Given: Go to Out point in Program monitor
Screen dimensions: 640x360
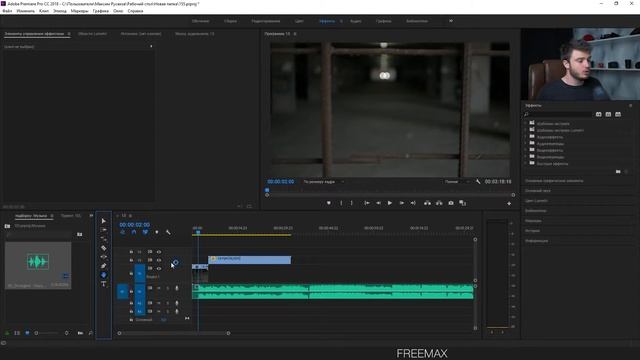Looking at the screenshot, I should [413, 203].
